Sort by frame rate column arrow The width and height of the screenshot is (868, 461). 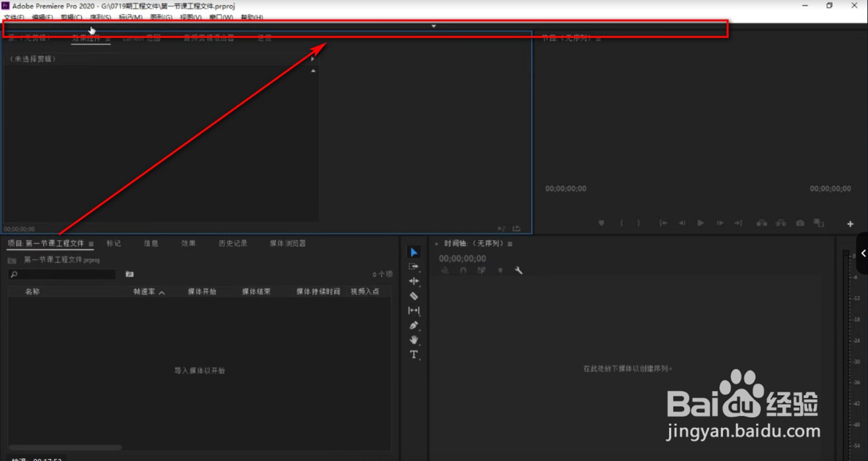point(162,292)
